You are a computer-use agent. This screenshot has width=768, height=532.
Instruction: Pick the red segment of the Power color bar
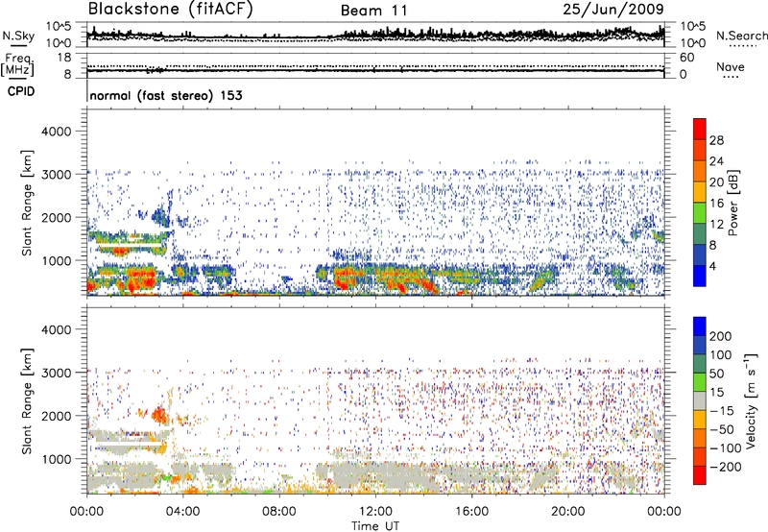point(700,129)
